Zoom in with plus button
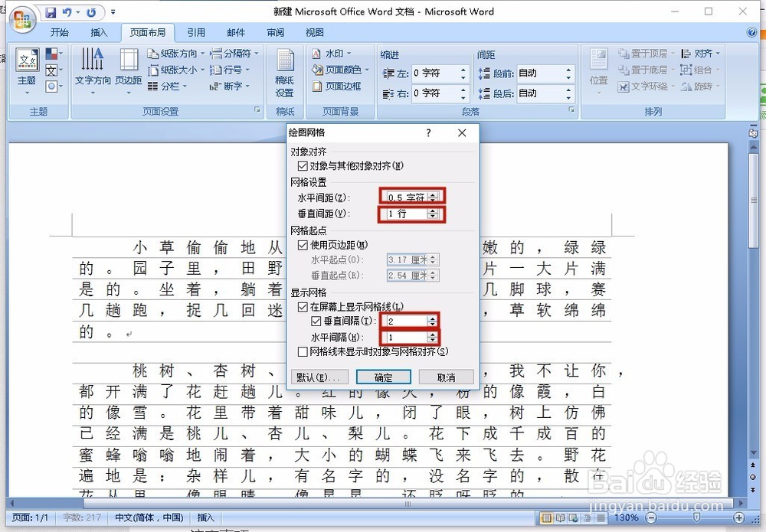This screenshot has width=766, height=532. click(739, 518)
